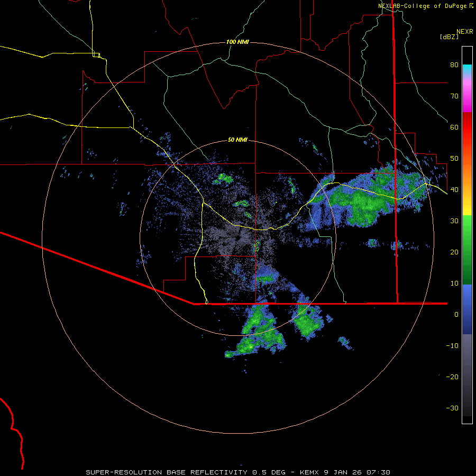Screen dimensions: 476x476
Task: Click the 70 dBZ scale value
Action: [454, 96]
